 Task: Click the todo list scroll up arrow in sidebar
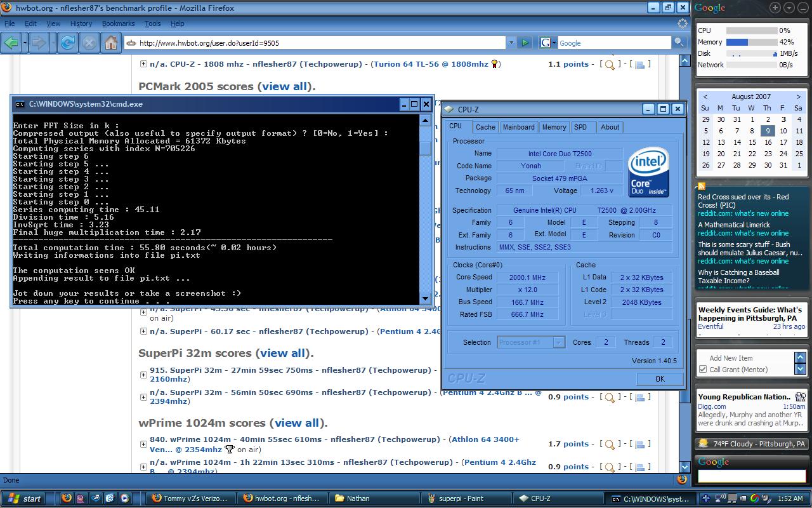click(801, 358)
